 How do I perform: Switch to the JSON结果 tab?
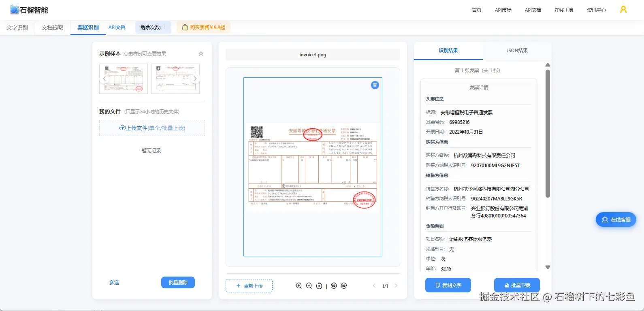point(517,51)
